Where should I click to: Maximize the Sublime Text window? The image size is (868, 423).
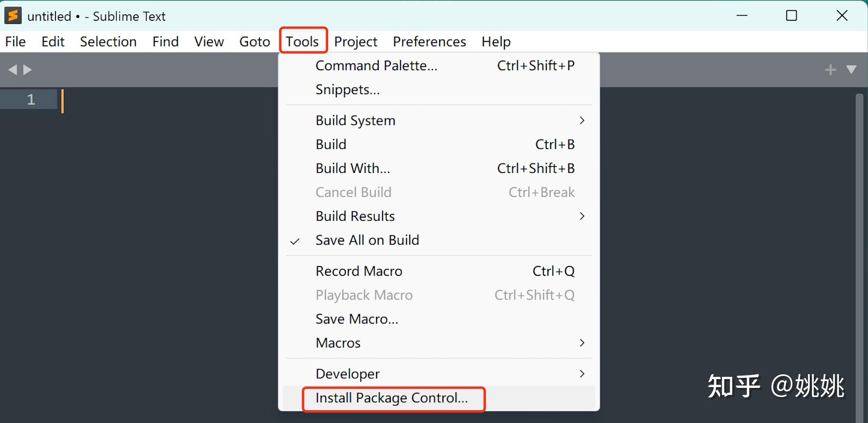tap(791, 16)
